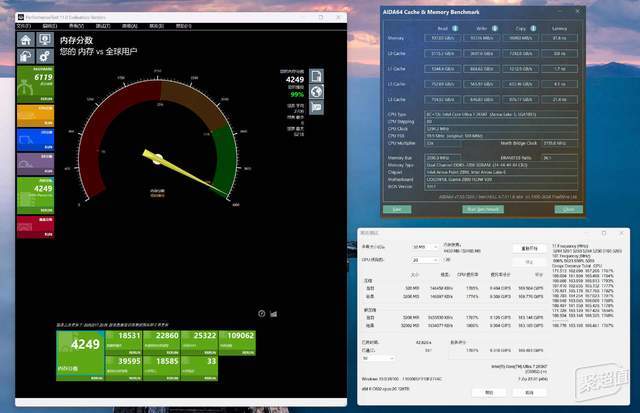Open the second menu 编辑 in PerformanceTest
The width and height of the screenshot is (640, 413).
(x=50, y=26)
